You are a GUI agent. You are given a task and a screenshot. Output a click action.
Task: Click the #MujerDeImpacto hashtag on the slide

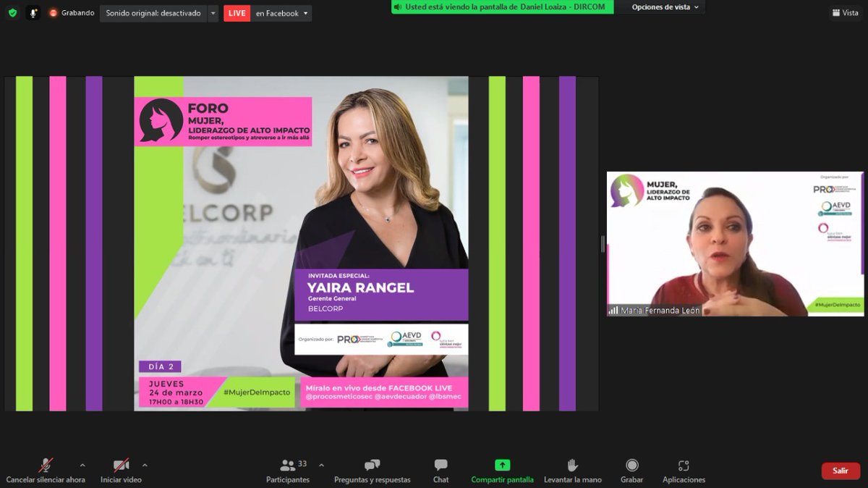[x=257, y=392]
